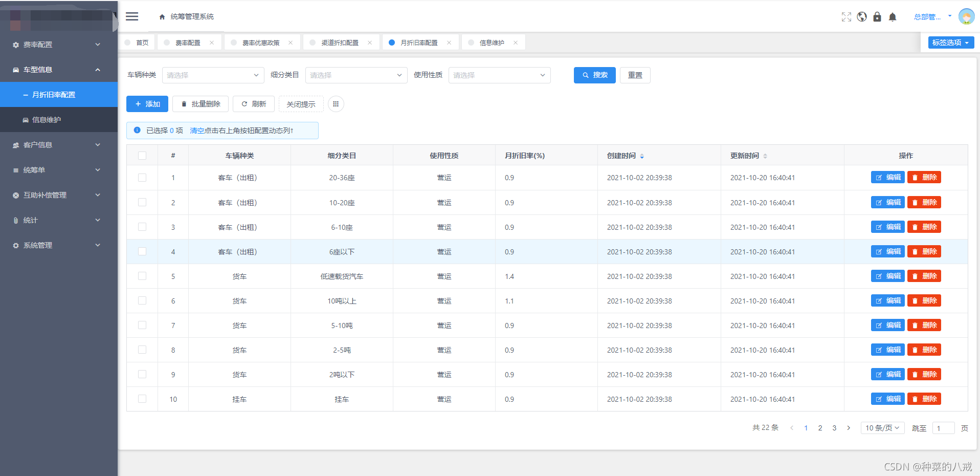Image resolution: width=980 pixels, height=476 pixels.
Task: Go to next page arrow in pagination
Action: point(849,428)
